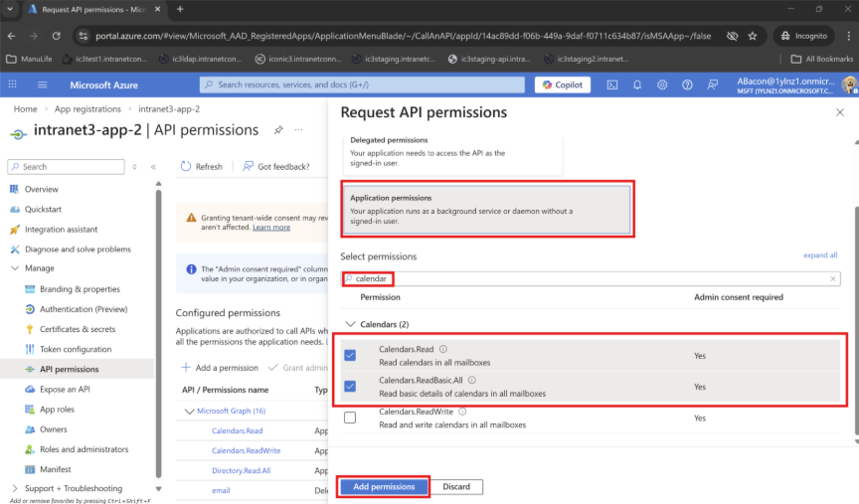Open Azure Cloud Shell icon in header

(613, 84)
